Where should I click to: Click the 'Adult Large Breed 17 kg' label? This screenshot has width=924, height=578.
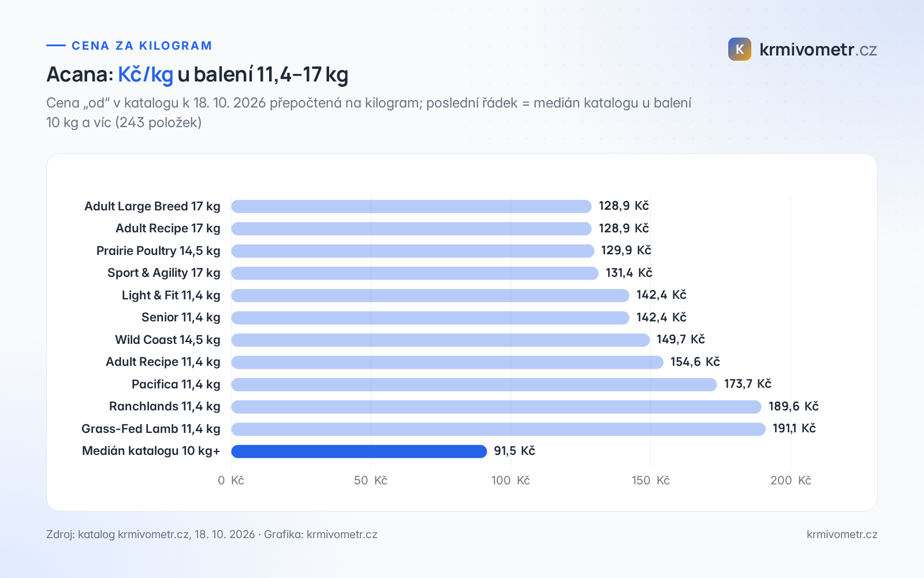pos(152,206)
